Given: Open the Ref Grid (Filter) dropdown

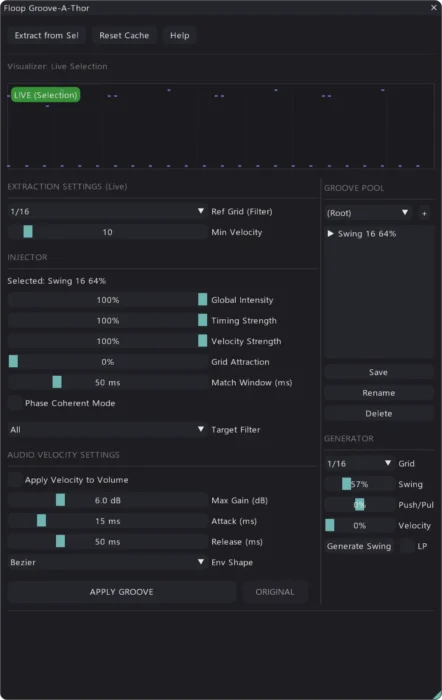Looking at the screenshot, I should tap(107, 211).
